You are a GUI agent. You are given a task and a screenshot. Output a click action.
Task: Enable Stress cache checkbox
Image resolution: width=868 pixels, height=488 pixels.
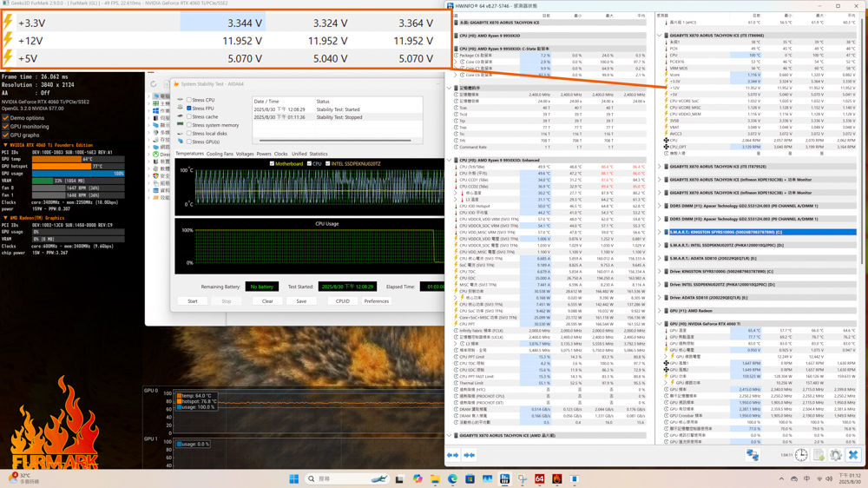(189, 116)
